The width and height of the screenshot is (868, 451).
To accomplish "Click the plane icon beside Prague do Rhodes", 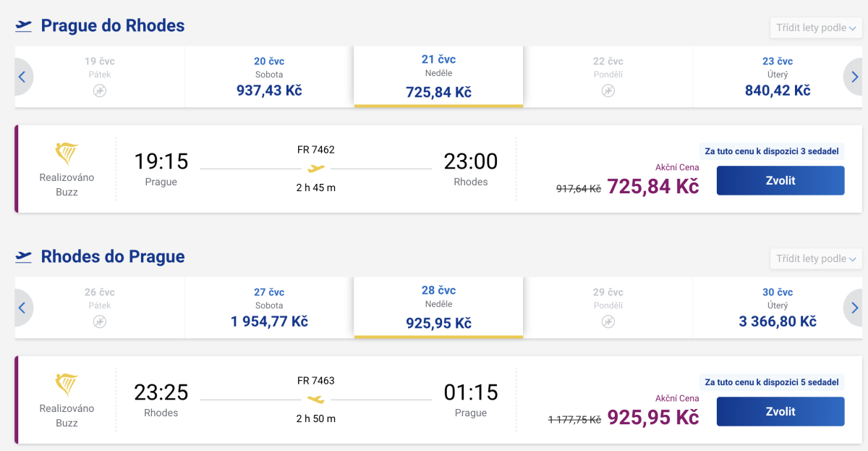I will 24,26.
